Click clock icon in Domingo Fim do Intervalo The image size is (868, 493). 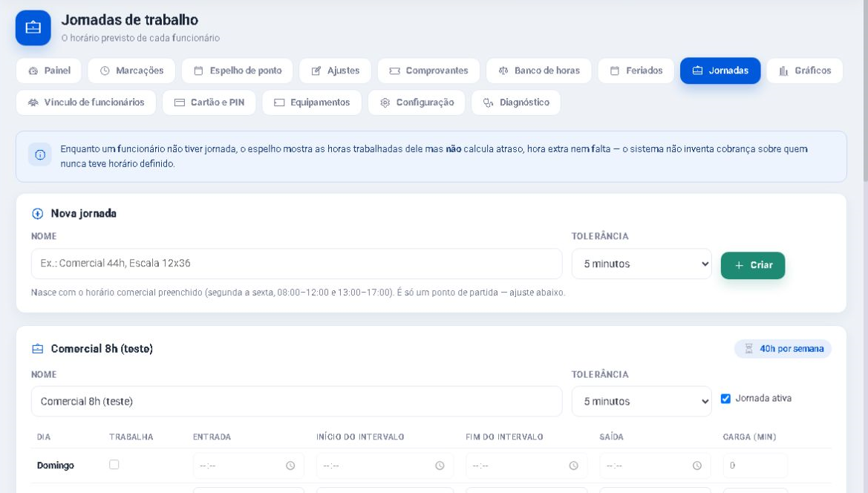pyautogui.click(x=573, y=466)
